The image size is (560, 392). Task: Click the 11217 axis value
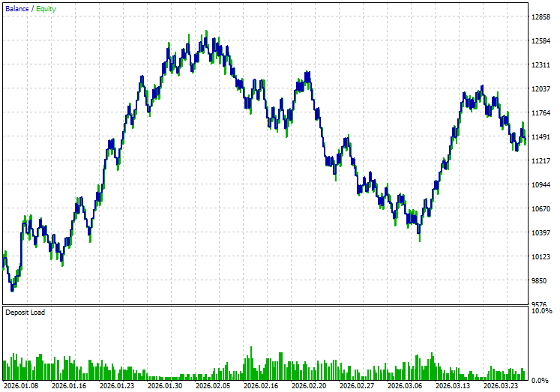pyautogui.click(x=541, y=160)
